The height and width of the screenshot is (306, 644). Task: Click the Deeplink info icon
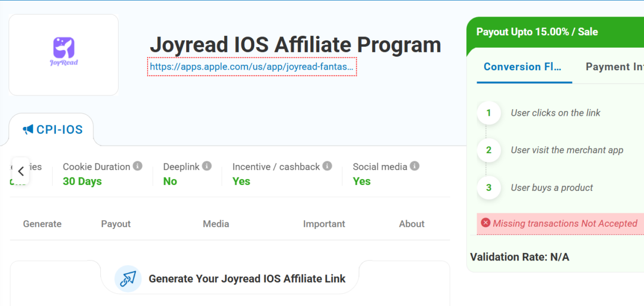(x=207, y=166)
